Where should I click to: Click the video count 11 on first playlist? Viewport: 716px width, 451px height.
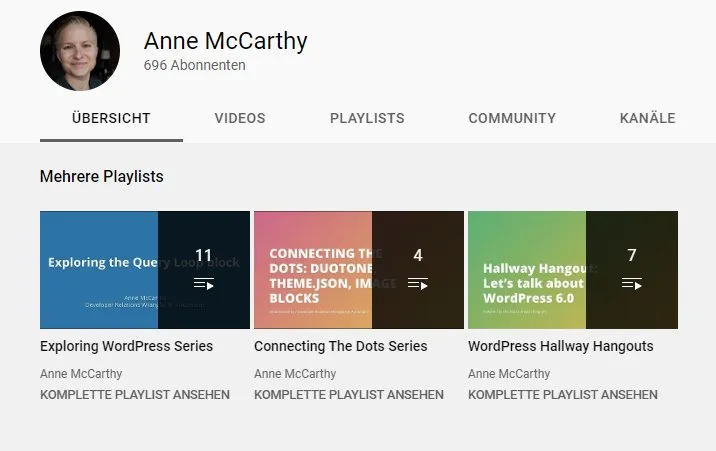204,255
